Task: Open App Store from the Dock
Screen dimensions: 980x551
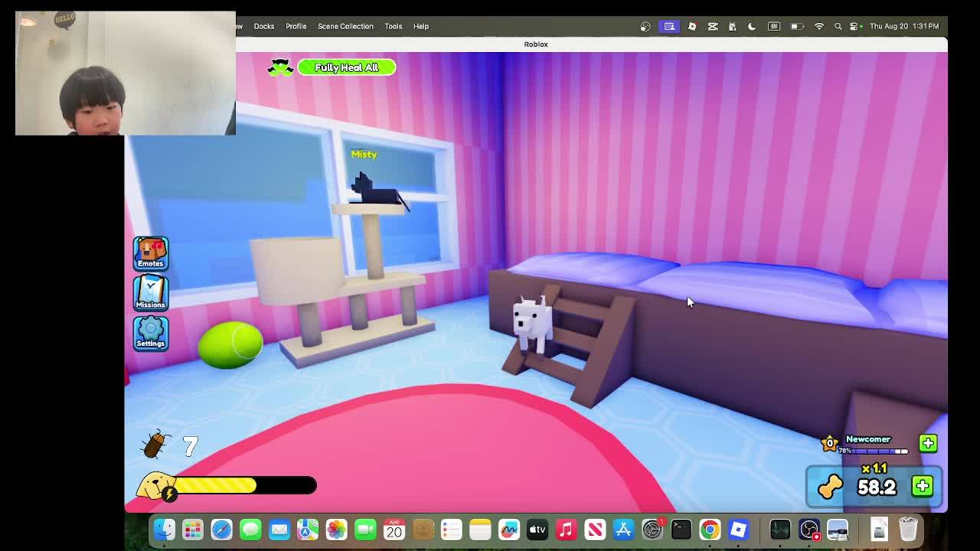Action: (624, 530)
